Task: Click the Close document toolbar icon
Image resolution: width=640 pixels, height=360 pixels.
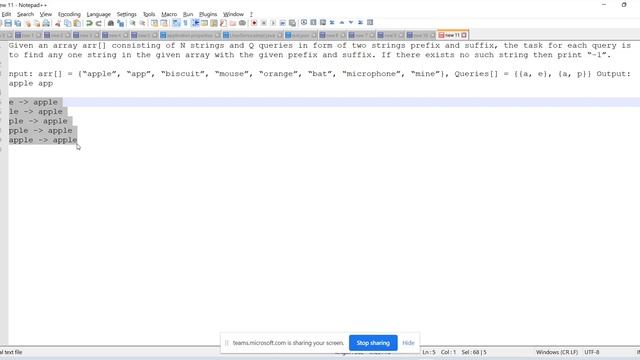Action: point(28,23)
